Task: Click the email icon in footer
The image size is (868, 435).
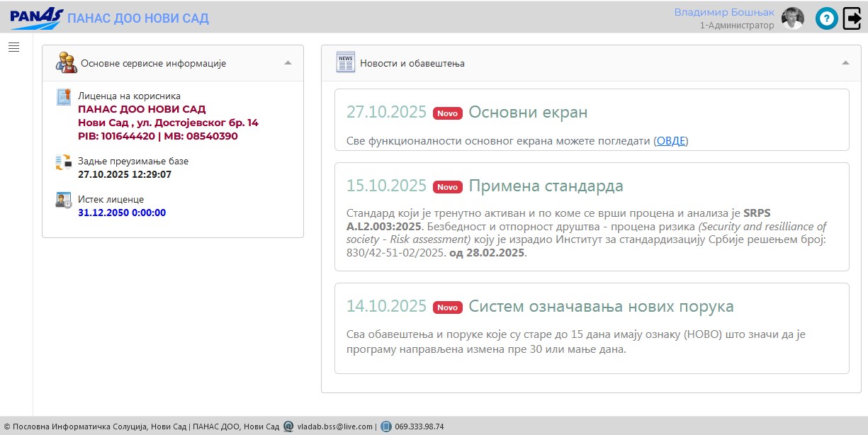Action: point(288,426)
